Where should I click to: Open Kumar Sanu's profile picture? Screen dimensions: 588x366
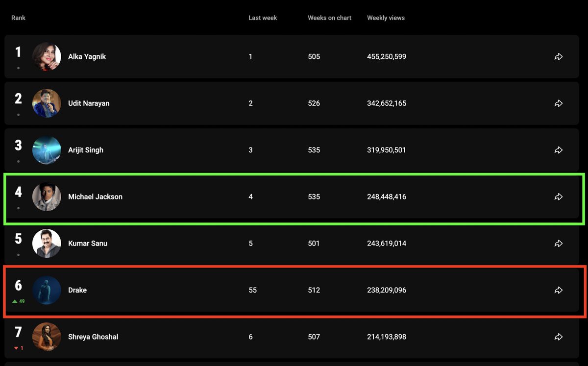[47, 244]
